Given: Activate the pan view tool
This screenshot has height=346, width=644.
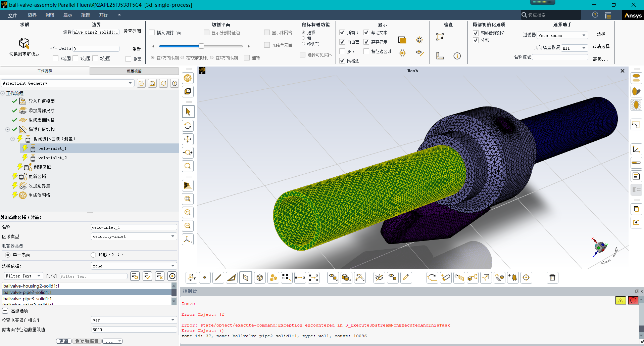Looking at the screenshot, I should pos(188,139).
